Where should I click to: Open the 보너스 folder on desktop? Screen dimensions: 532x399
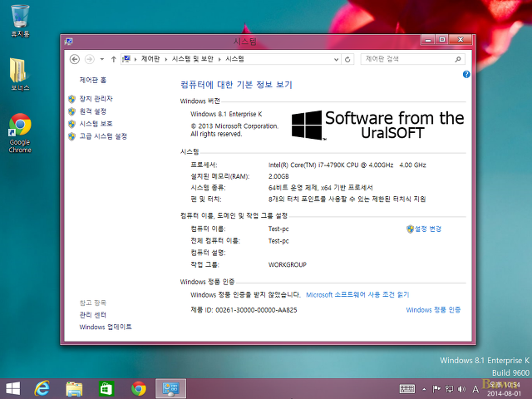(x=20, y=74)
